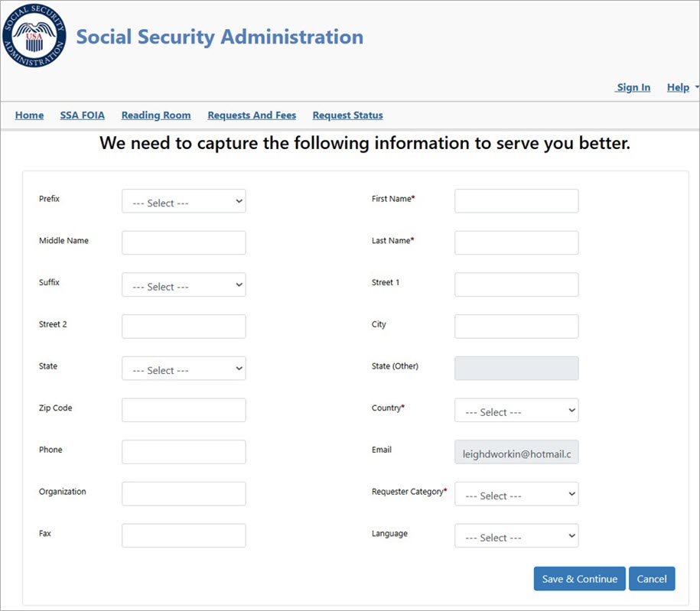Cancel the form
Image resolution: width=700 pixels, height=611 pixels.
(x=652, y=579)
